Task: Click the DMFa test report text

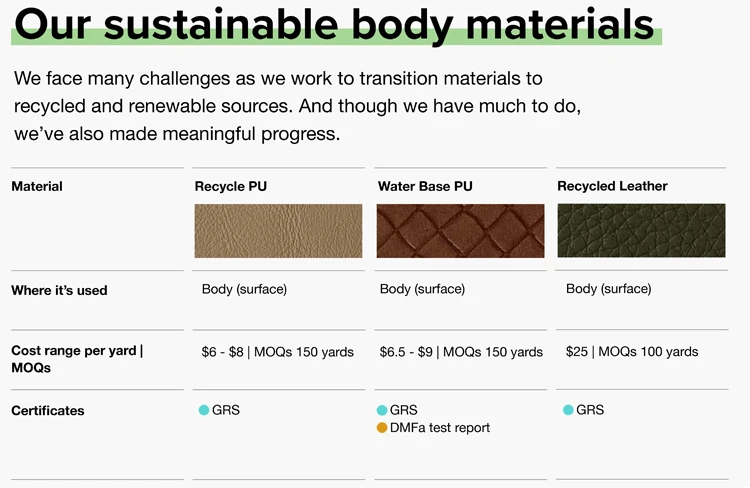Action: [x=440, y=428]
